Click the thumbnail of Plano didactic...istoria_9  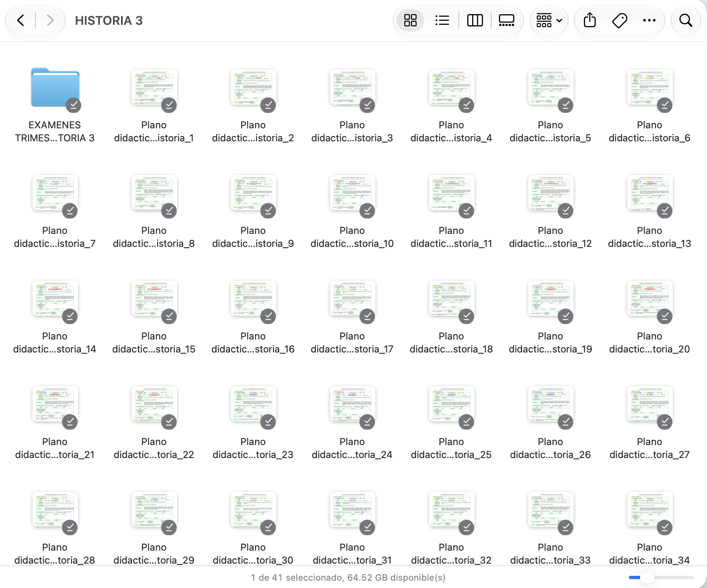pyautogui.click(x=253, y=193)
